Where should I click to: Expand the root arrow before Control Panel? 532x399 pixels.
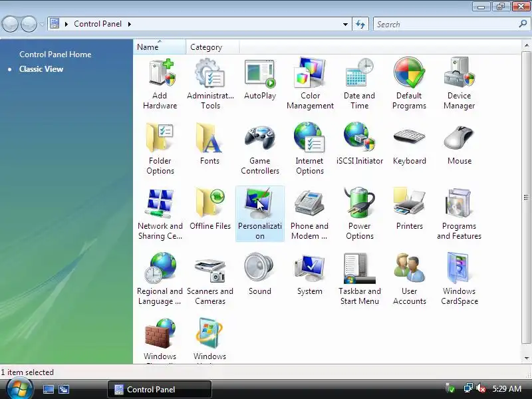click(x=66, y=24)
